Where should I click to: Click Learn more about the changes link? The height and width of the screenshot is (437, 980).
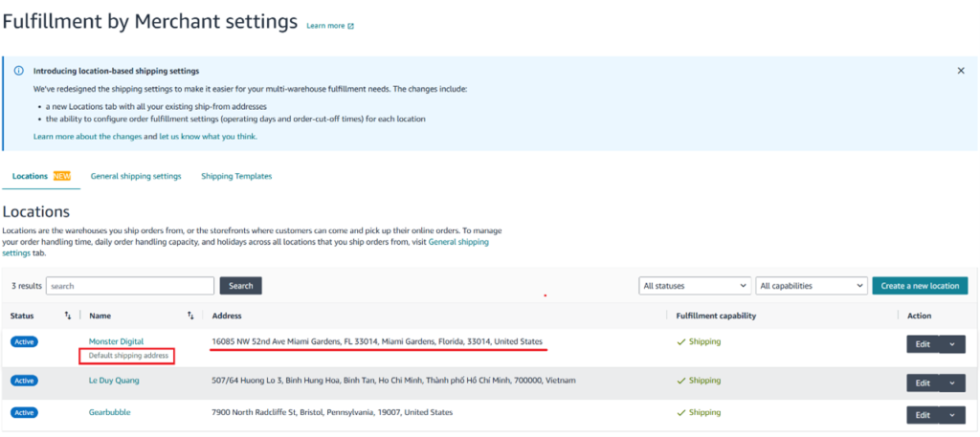[x=87, y=137]
